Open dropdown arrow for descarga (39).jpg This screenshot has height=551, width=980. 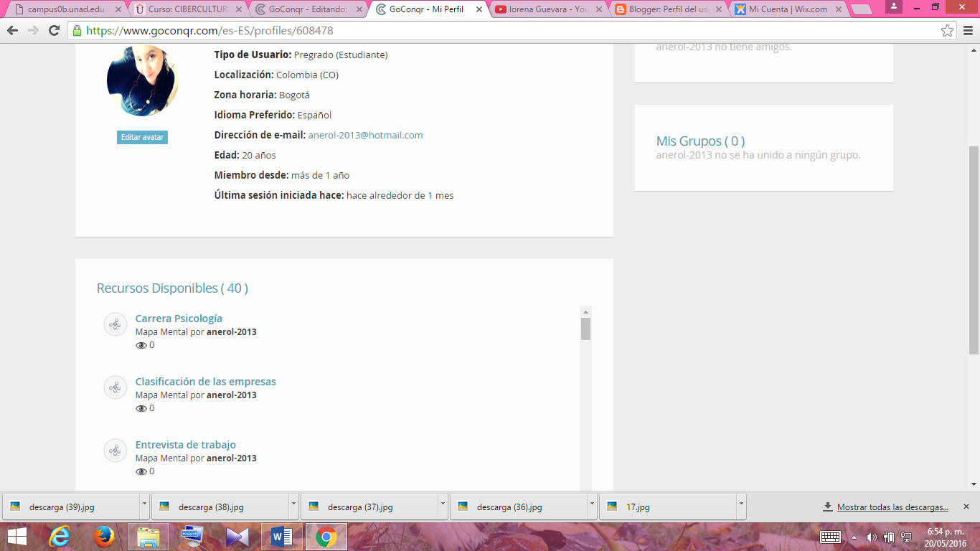(x=144, y=505)
